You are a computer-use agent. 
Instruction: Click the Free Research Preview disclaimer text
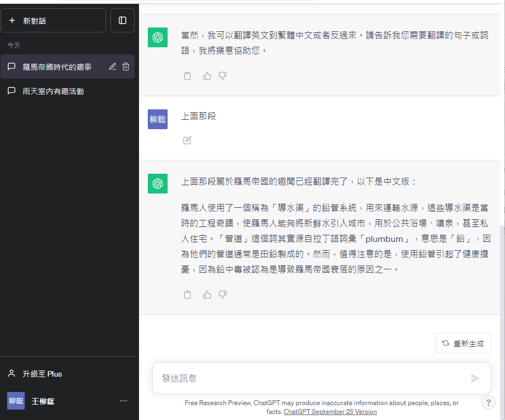click(321, 407)
